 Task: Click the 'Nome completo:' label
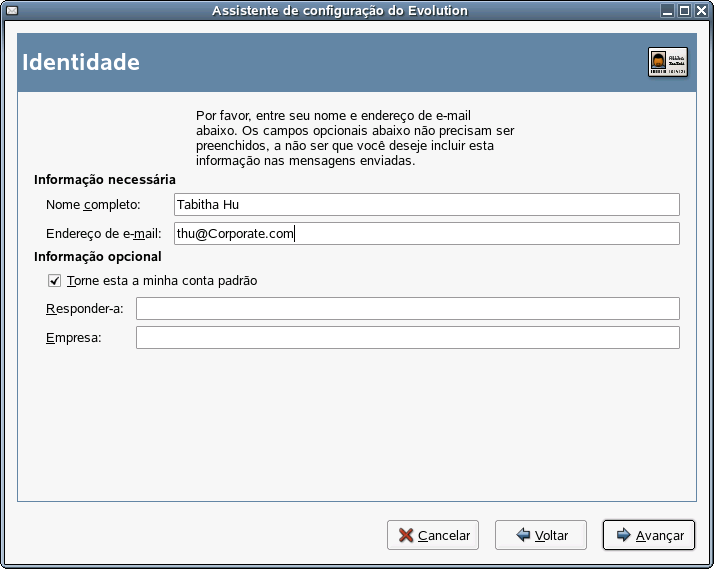coord(93,205)
